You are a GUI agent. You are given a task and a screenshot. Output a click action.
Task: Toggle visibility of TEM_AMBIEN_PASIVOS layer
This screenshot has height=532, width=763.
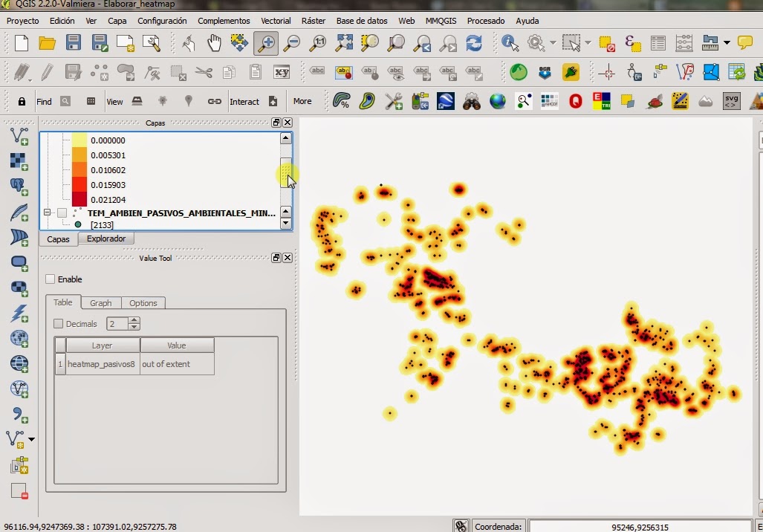[62, 213]
